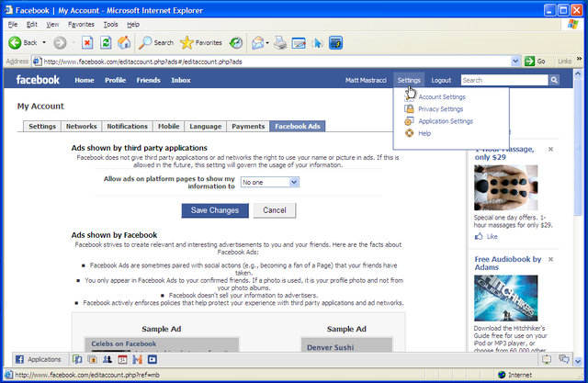Select the Facebook Ads tab
Viewport: 588px width, 383px height.
[x=298, y=127]
